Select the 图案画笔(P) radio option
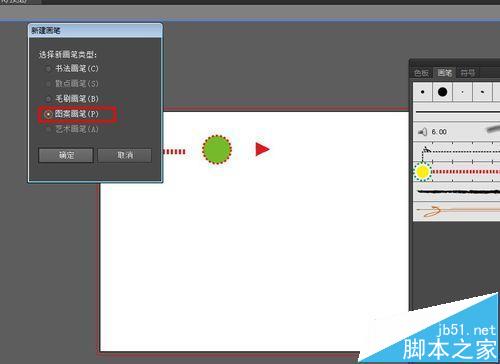Screen dimensions: 500x364 pyautogui.click(x=72, y=114)
